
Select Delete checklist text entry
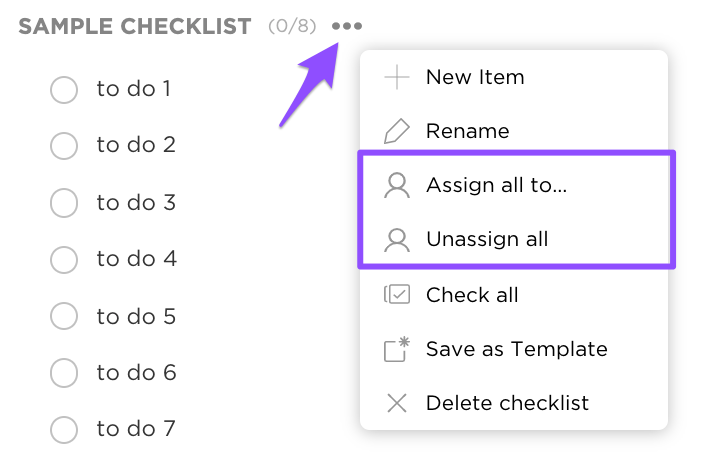click(x=507, y=404)
